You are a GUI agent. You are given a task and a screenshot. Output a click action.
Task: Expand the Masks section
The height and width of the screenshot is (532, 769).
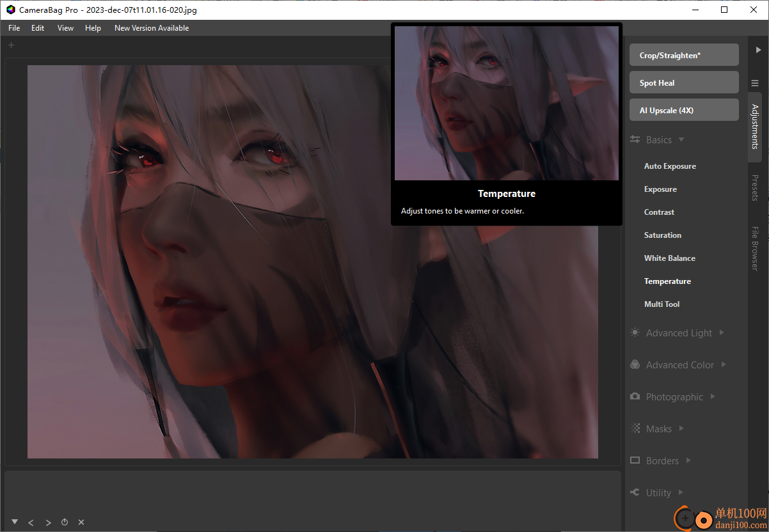pos(681,428)
